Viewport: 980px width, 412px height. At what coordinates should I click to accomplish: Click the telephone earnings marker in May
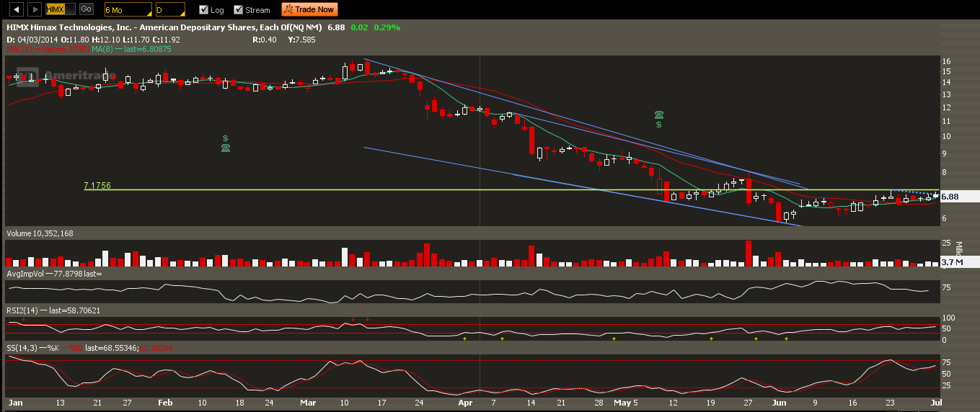coord(659,115)
